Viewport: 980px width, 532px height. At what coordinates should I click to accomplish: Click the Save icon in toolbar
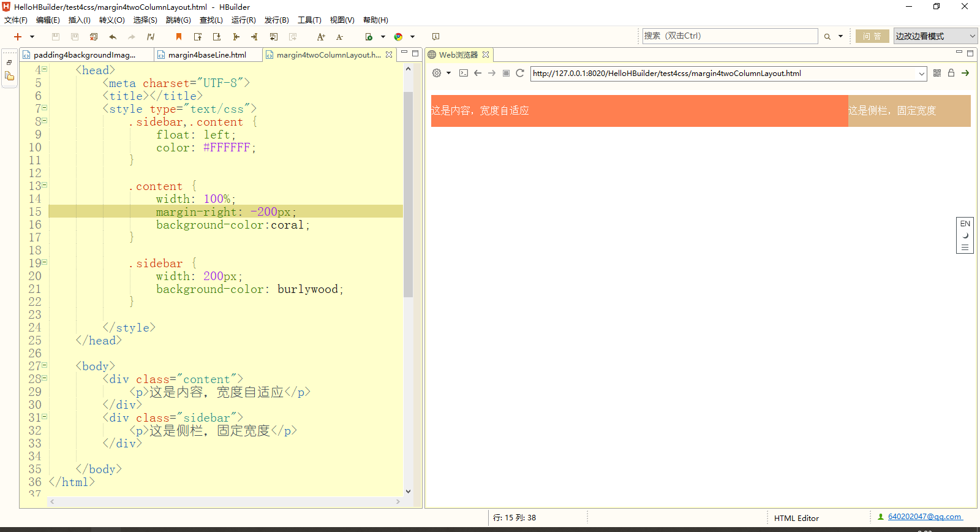coord(56,37)
